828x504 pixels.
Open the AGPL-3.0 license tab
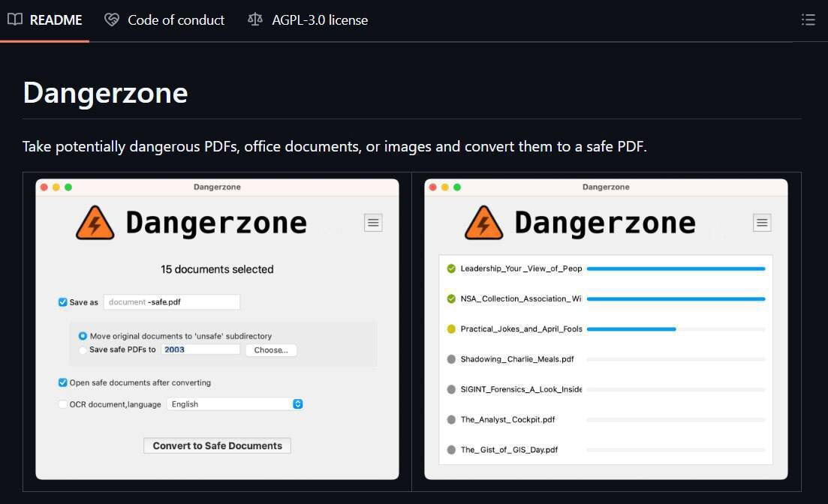308,20
